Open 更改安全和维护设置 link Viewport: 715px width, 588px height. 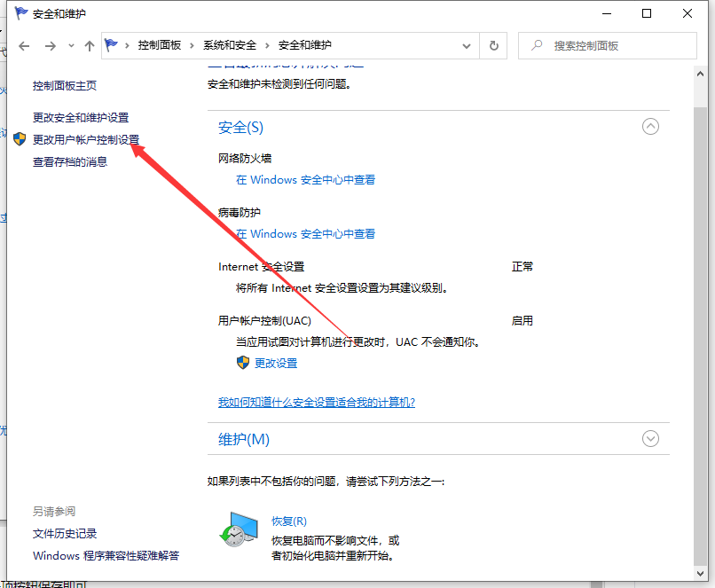(81, 117)
